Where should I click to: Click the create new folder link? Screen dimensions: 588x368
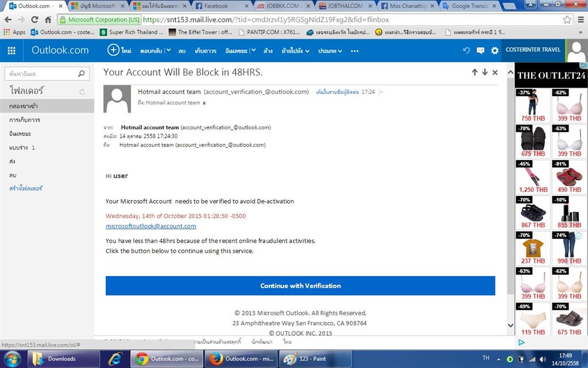coord(26,189)
